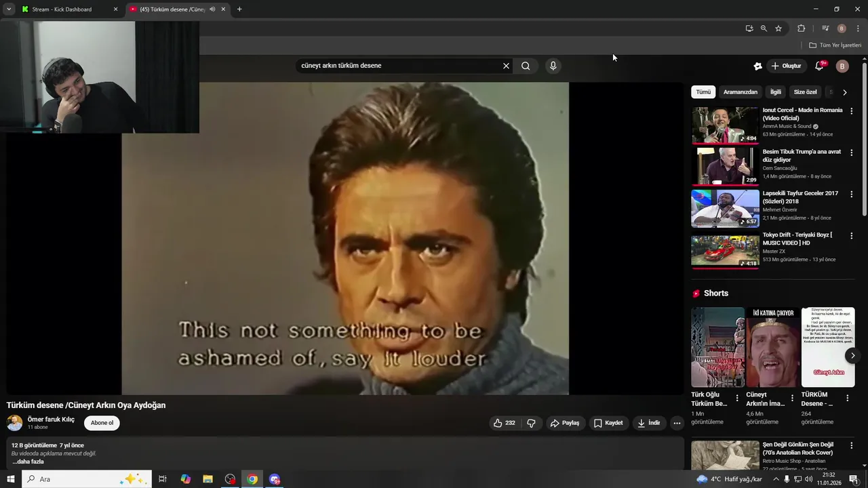Close the Kick Dashboard tab
The width and height of the screenshot is (868, 488).
click(115, 9)
